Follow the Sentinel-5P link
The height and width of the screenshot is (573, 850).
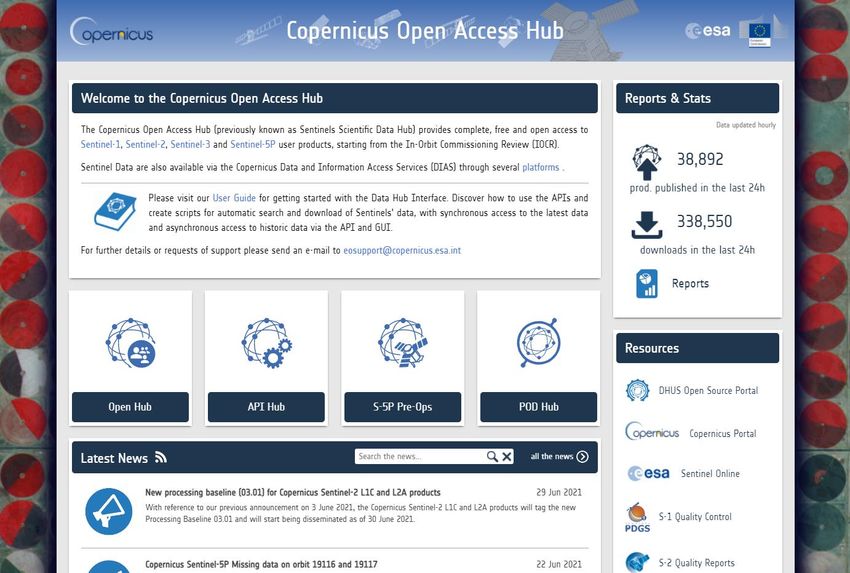click(253, 144)
